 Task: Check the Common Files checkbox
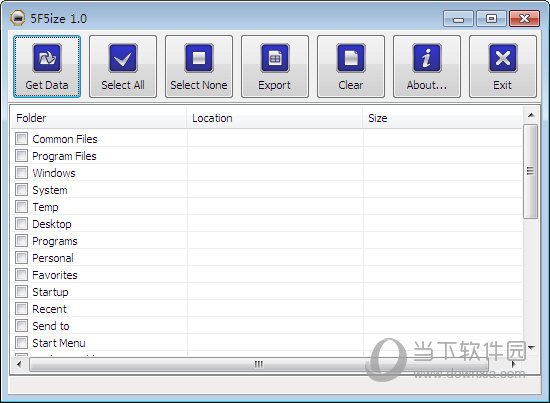click(21, 139)
